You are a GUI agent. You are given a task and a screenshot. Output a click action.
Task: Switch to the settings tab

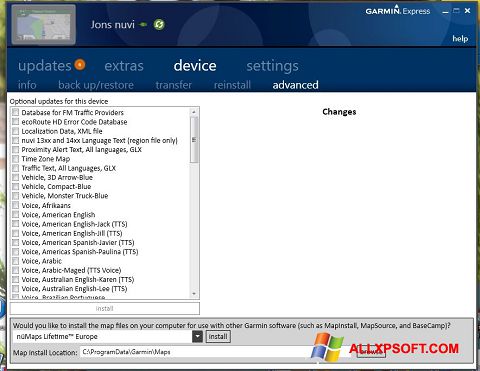(272, 66)
